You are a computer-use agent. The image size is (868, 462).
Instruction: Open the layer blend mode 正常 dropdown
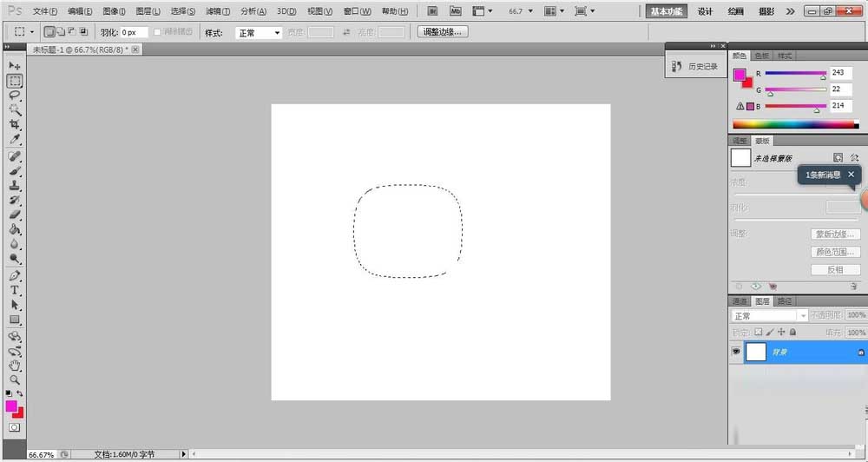point(770,316)
